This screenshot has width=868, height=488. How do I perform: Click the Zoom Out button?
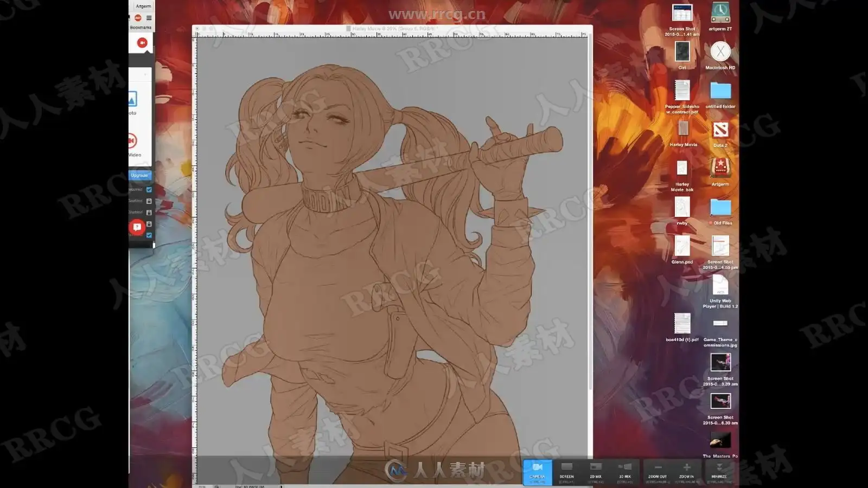(658, 472)
